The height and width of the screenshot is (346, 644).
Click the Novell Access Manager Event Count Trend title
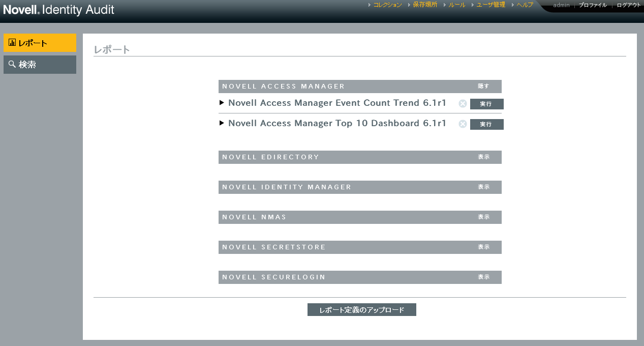click(337, 103)
